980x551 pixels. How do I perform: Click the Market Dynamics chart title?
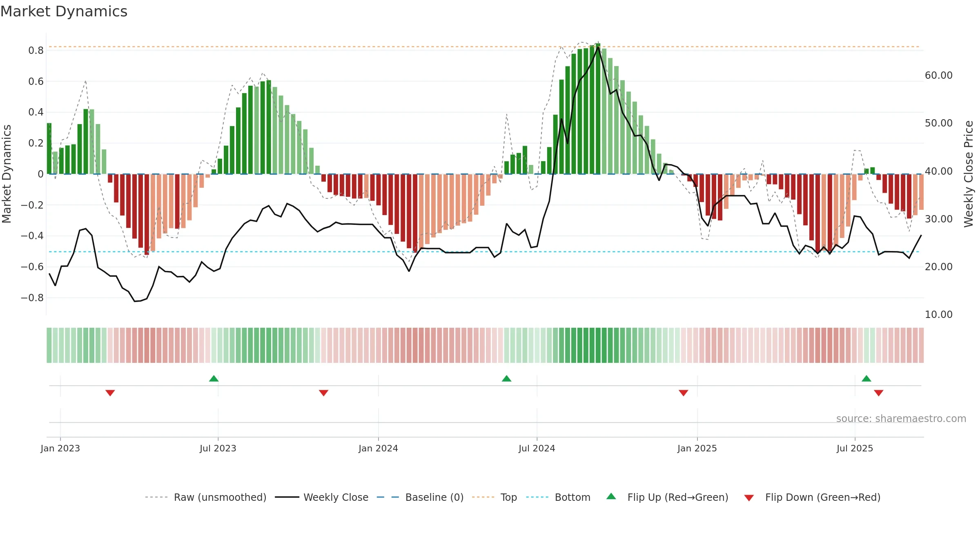[x=64, y=11]
